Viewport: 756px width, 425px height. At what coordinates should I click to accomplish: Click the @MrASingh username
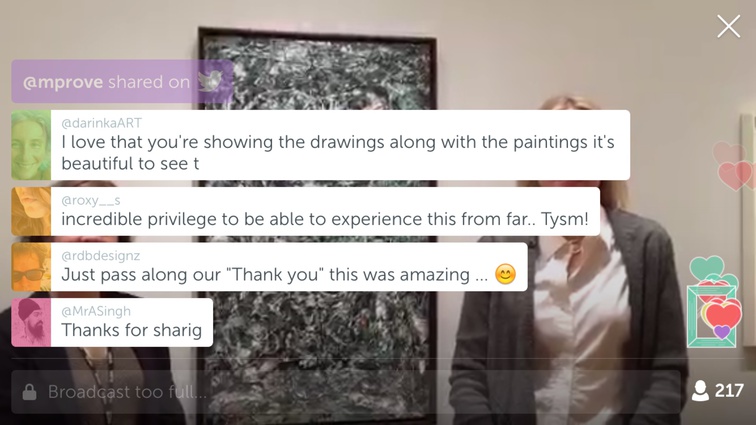pos(96,311)
